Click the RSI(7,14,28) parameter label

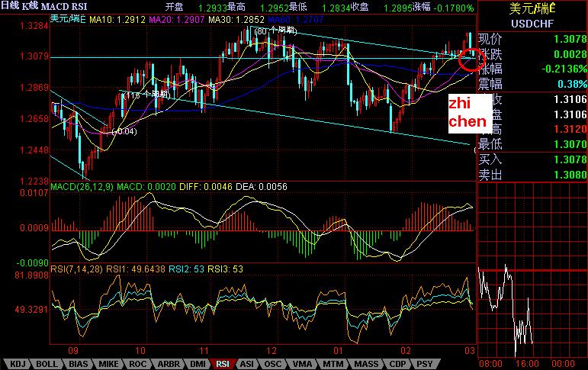click(x=77, y=269)
